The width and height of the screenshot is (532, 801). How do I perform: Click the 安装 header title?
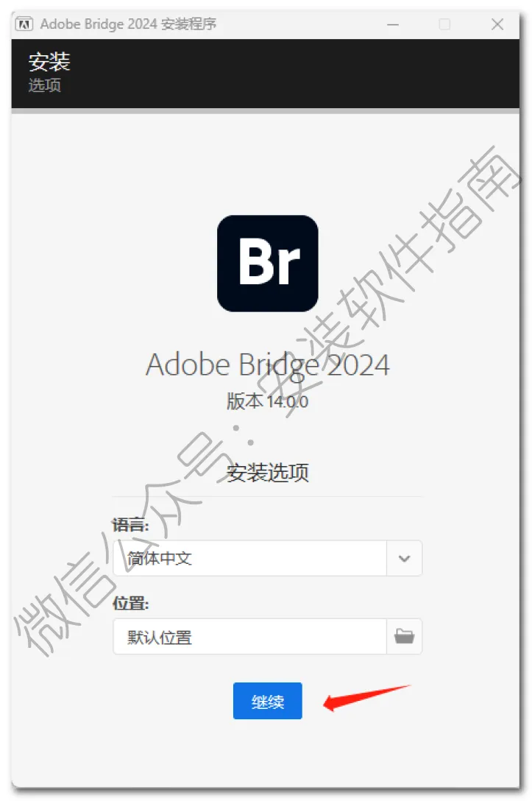coord(49,62)
